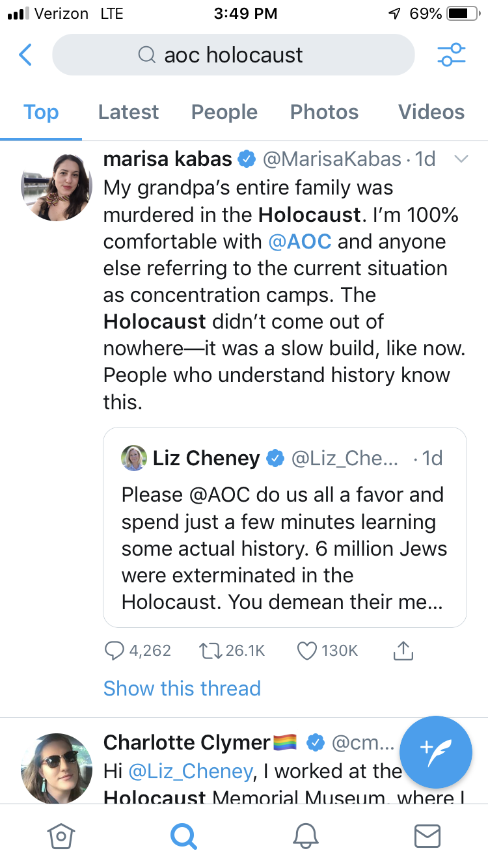The image size is (488, 868).
Task: Expand the tweet options chevron
Action: (461, 159)
